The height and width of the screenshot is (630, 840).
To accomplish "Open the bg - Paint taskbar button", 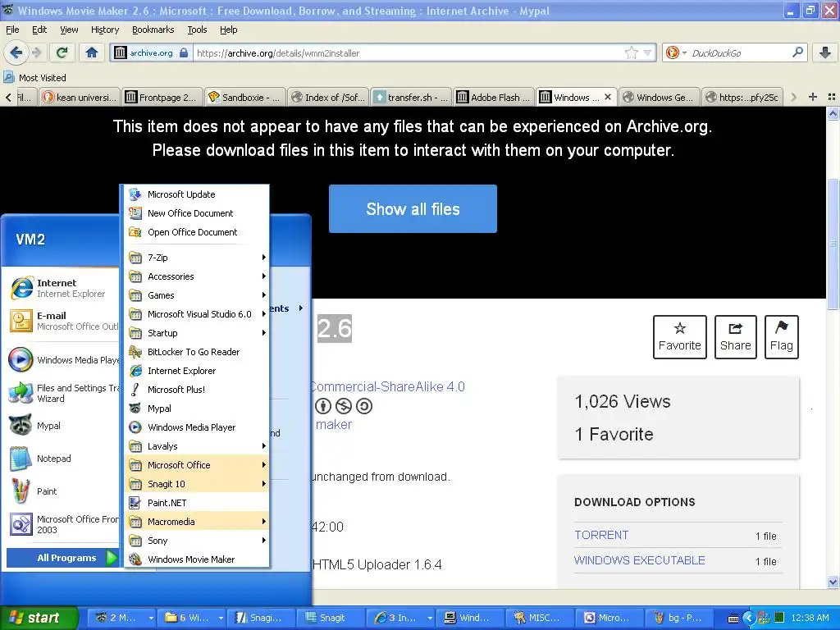I will (x=678, y=618).
